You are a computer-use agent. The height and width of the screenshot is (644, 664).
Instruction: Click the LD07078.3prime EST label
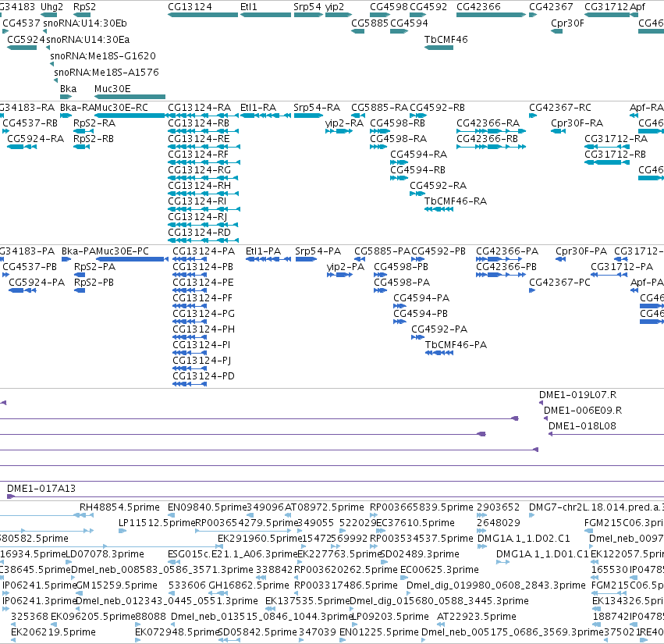(x=105, y=554)
